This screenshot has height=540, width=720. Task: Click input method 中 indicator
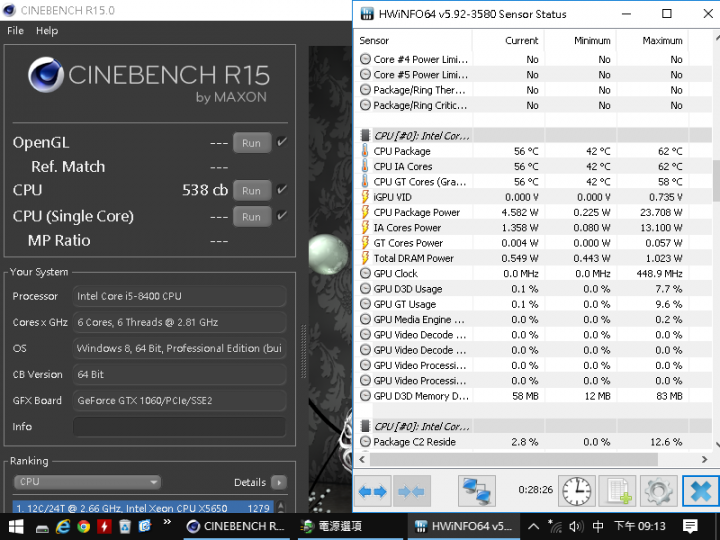[x=598, y=526]
